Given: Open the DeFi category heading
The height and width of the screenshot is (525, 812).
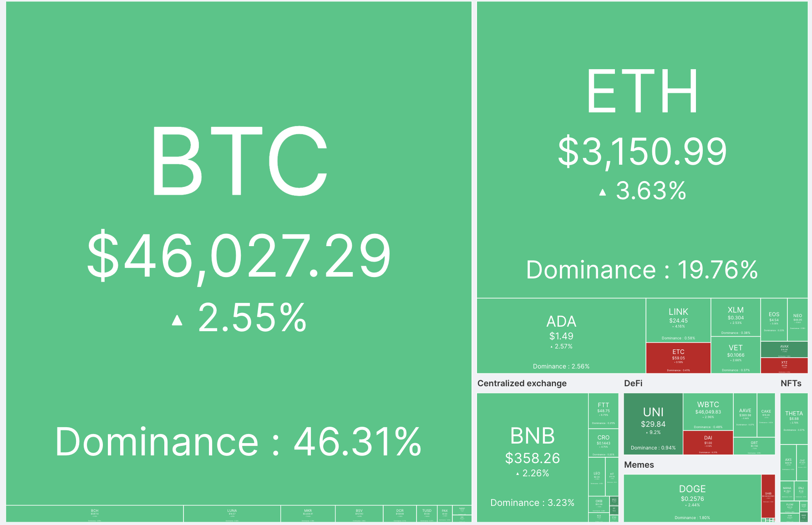Looking at the screenshot, I should coord(633,383).
